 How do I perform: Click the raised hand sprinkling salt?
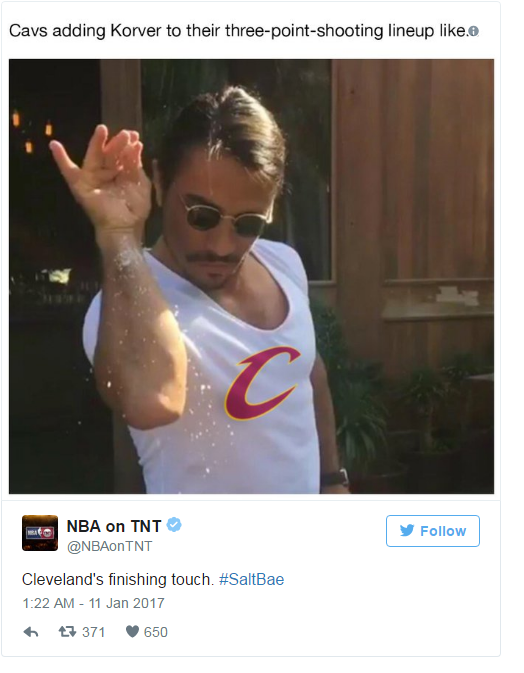[x=101, y=172]
